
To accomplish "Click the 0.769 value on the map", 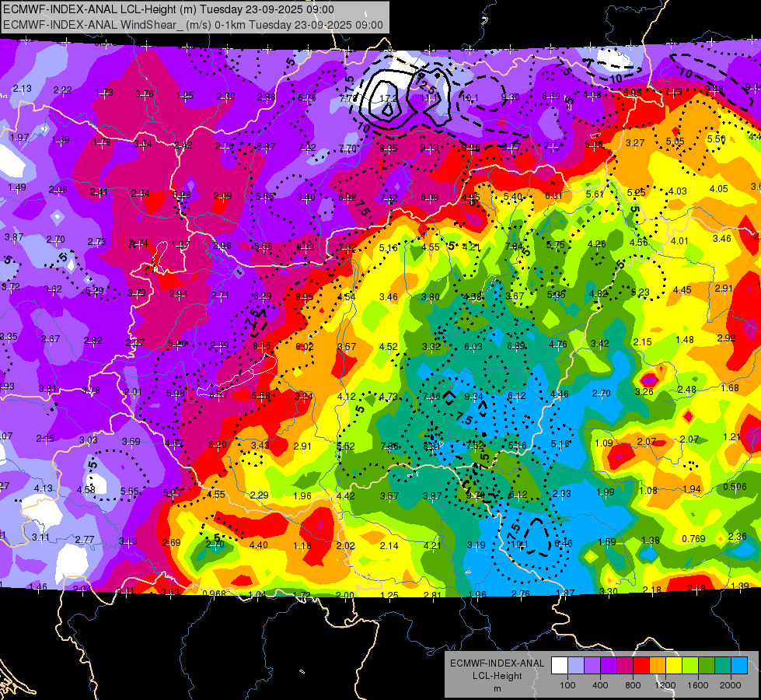I will (693, 538).
